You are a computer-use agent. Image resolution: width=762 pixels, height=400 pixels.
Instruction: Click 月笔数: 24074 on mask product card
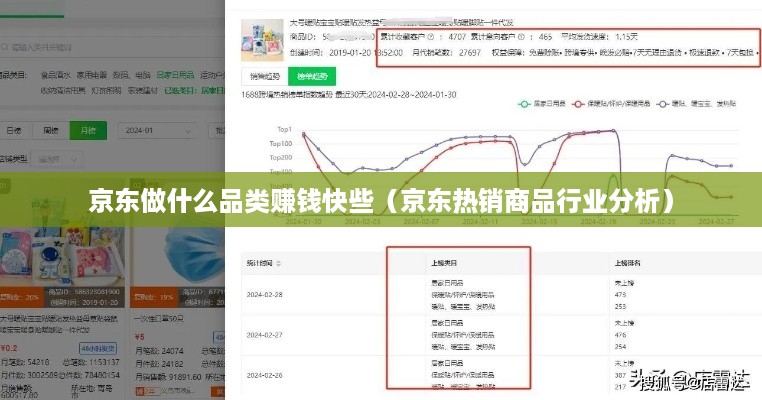pyautogui.click(x=159, y=351)
